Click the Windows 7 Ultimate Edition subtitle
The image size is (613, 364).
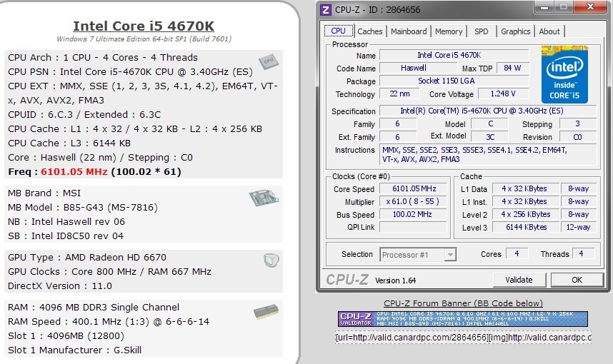click(144, 39)
